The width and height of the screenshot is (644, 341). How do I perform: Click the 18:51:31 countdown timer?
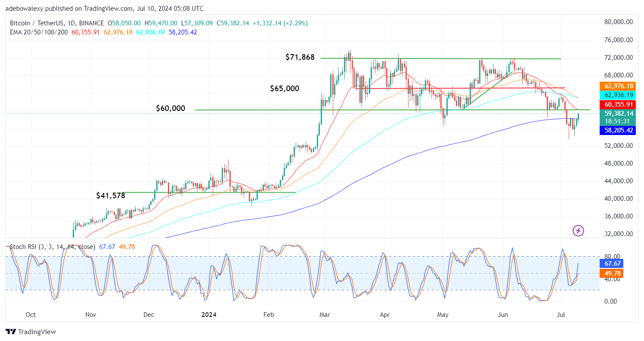click(617, 122)
